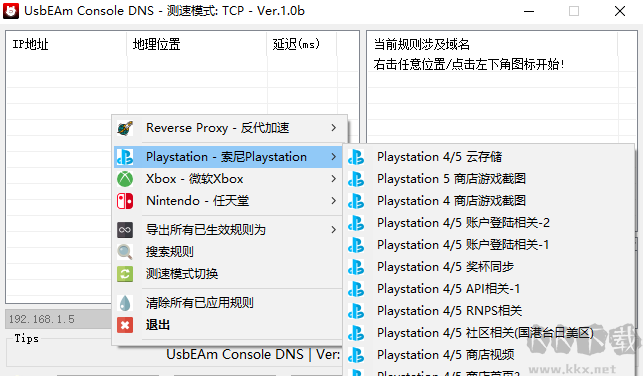The width and height of the screenshot is (643, 376).
Task: Expand Xbox submenu arrow
Action: coord(334,179)
